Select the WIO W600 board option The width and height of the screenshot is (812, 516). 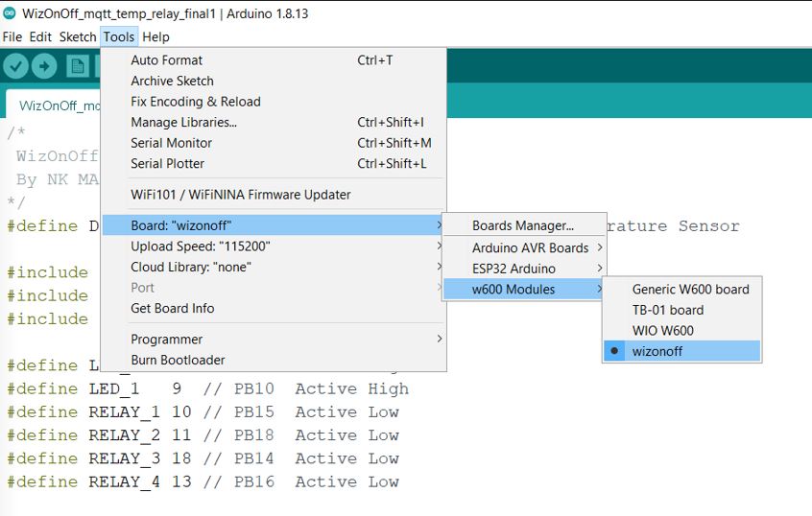[662, 330]
